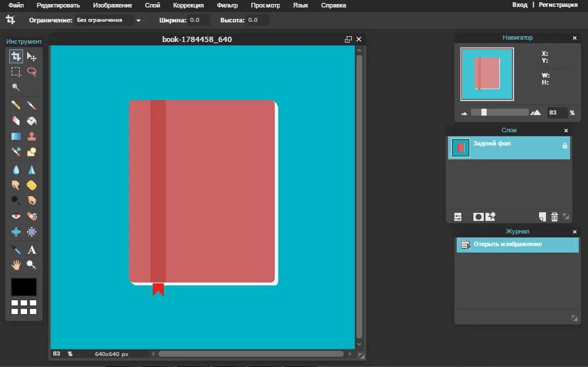Select the Color Picker eyedropper tool
This screenshot has height=367, width=588.
click(16, 250)
